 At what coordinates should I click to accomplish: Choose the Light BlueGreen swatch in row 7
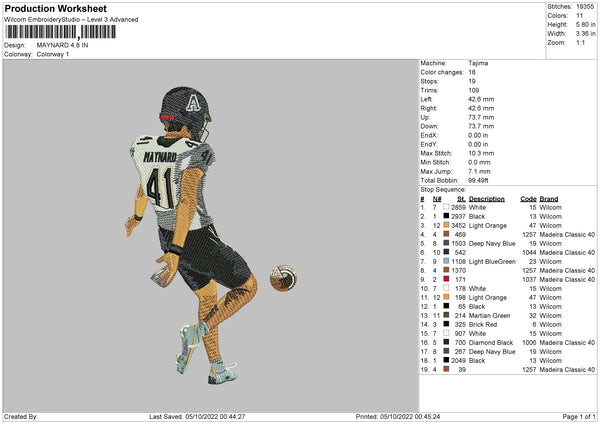click(x=446, y=261)
